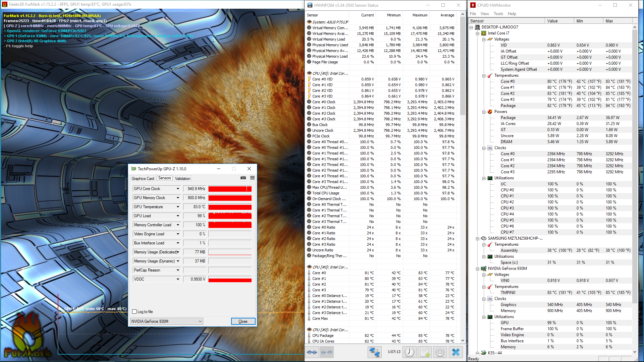Collapse SAMSUNG MZ7LN256HCHP node
The height and width of the screenshot is (362, 644).
point(478,238)
